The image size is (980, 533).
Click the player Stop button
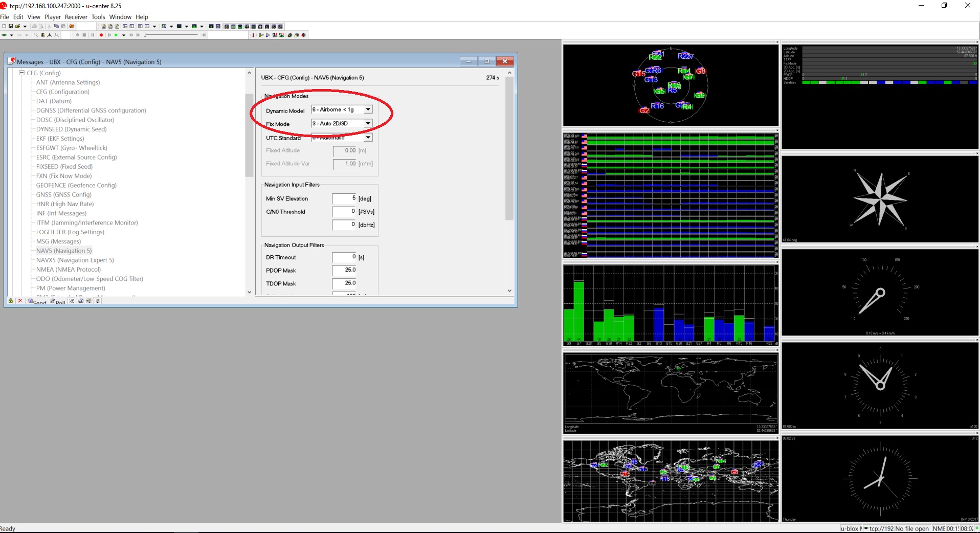click(84, 35)
